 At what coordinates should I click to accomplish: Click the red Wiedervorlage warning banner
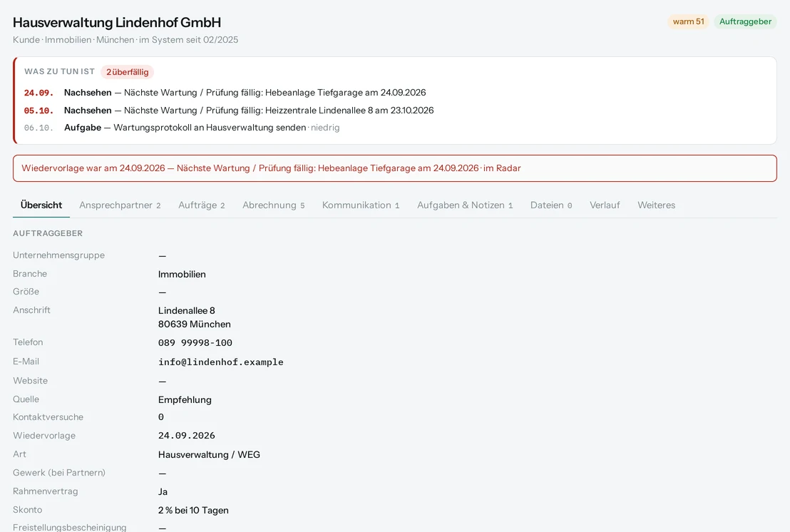(395, 168)
